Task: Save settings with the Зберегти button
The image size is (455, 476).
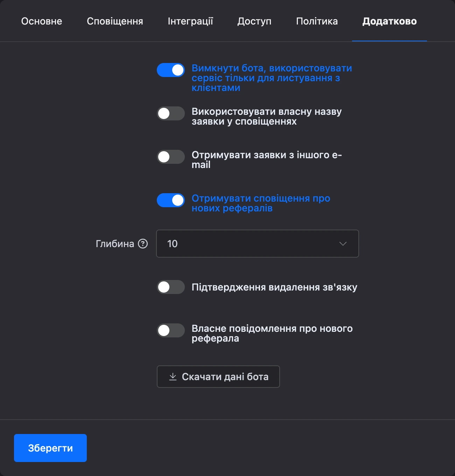Action: pos(50,448)
